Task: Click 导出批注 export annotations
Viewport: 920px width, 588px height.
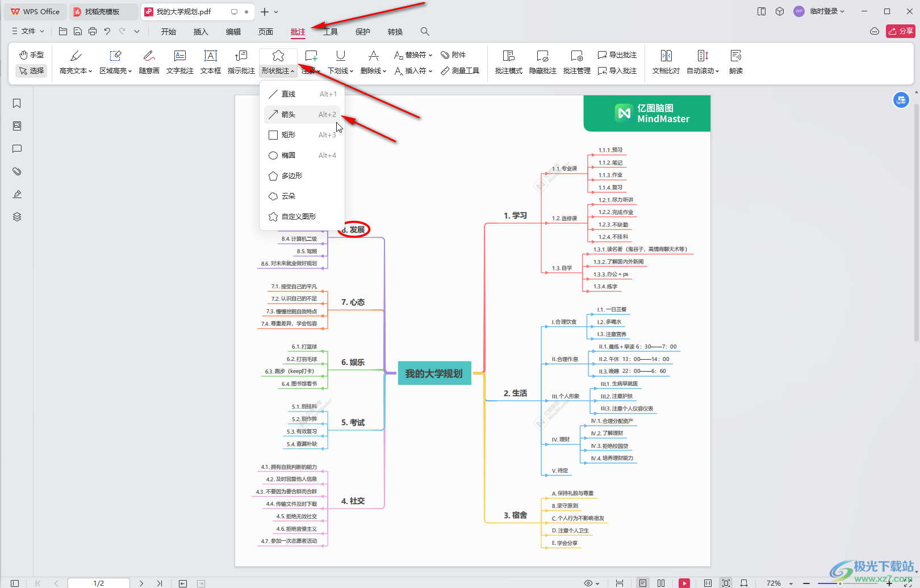Action: point(617,54)
